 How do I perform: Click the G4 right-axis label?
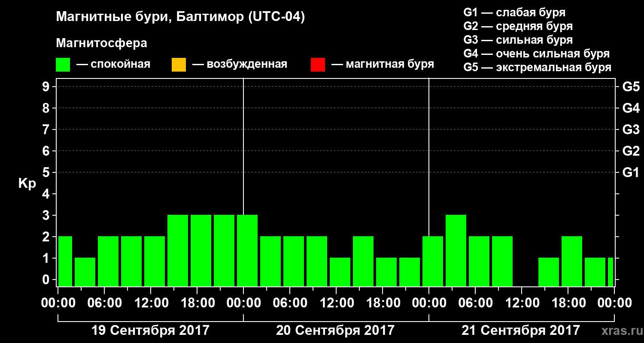click(631, 108)
